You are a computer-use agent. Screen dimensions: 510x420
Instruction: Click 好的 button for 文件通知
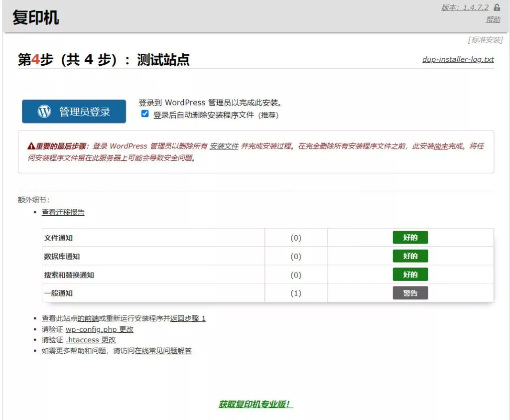[x=410, y=238]
